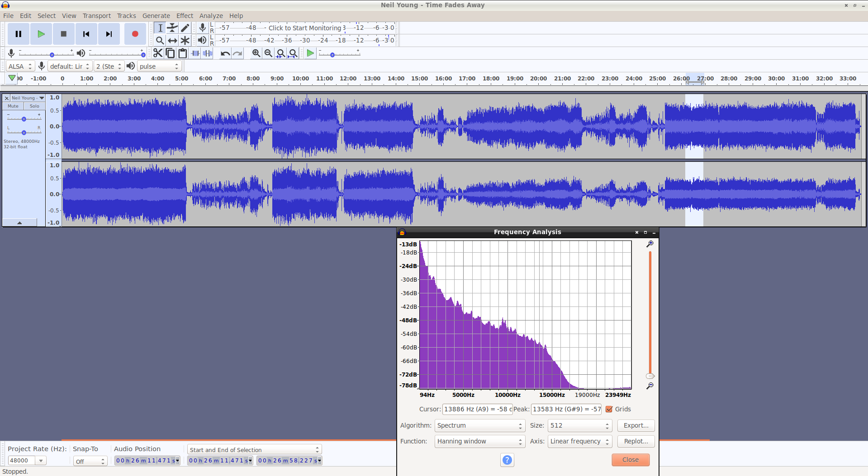
Task: Click the Copy icon in edit toolbar
Action: [x=170, y=53]
